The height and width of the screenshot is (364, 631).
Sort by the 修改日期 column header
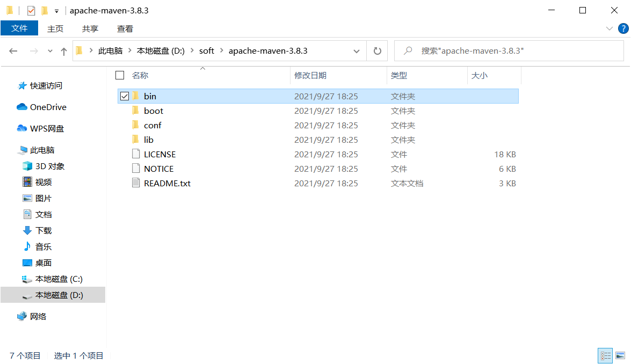[x=310, y=75]
